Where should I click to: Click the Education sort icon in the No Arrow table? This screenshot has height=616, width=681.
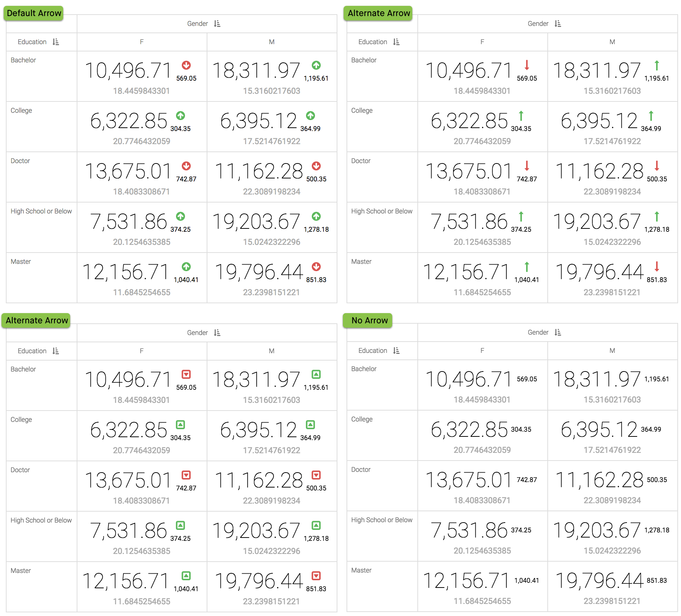(x=396, y=351)
